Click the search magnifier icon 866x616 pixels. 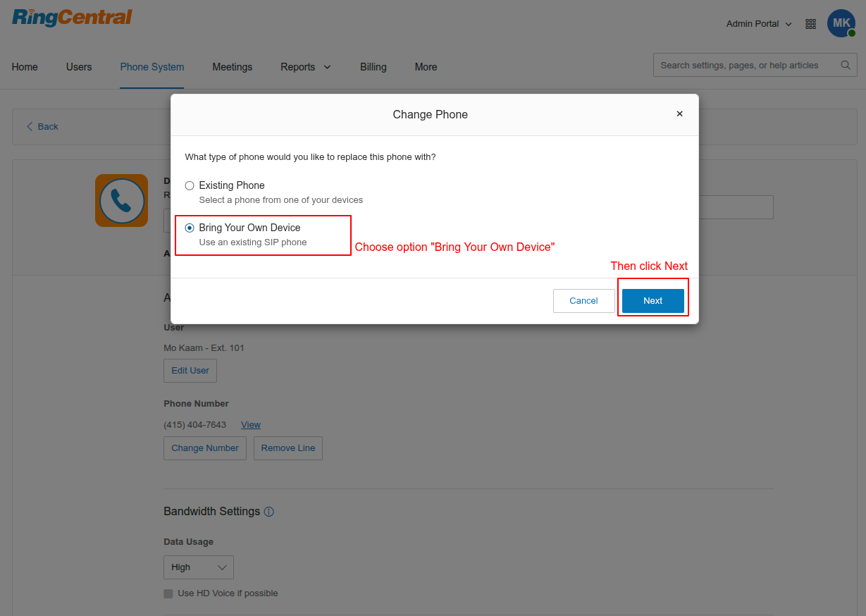pos(845,66)
